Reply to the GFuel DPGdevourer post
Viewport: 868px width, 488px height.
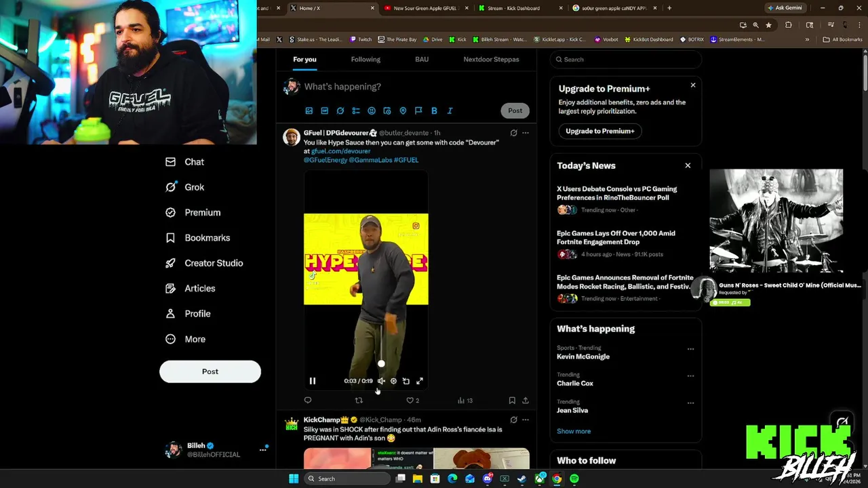point(308,401)
